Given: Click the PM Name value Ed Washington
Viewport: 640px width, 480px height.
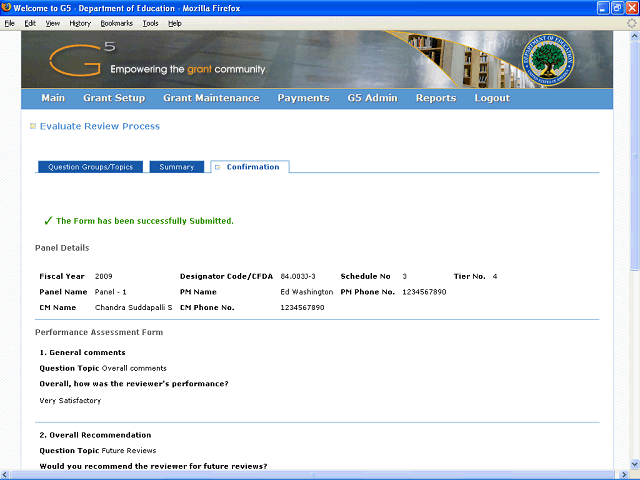Looking at the screenshot, I should (x=307, y=292).
